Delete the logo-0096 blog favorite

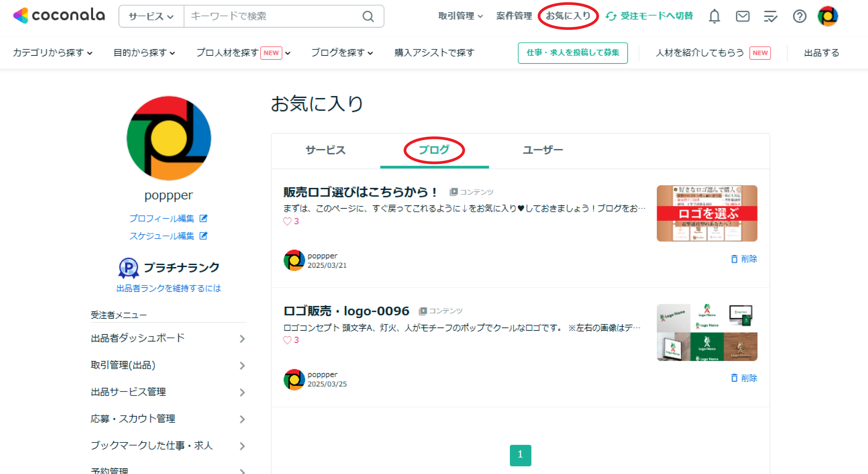click(744, 378)
